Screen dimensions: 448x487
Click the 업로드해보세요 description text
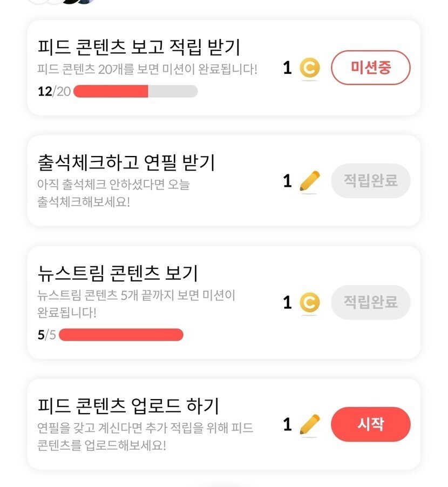[146, 437]
